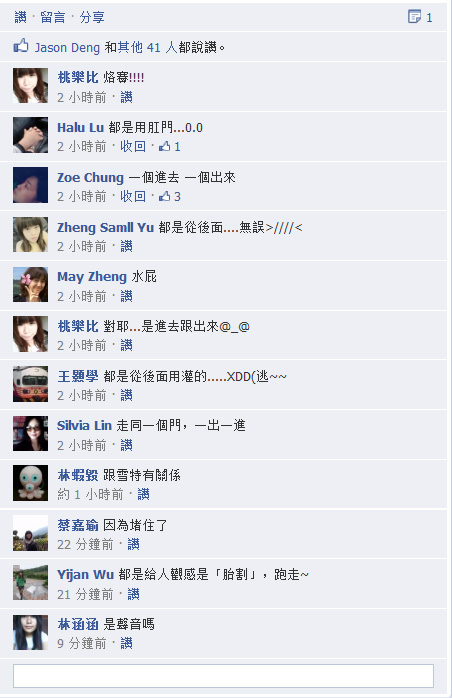Viewport: 452px width, 698px height.
Task: Open Jason Deng's profile link
Action: [67, 47]
